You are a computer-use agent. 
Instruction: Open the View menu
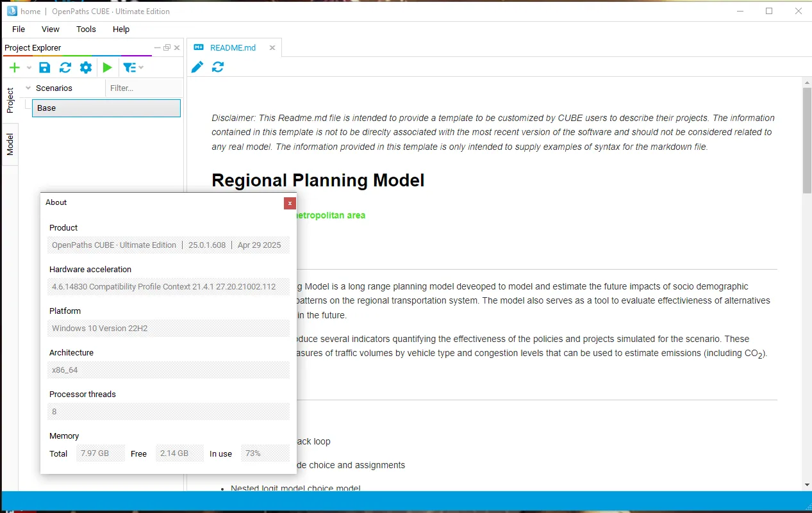(x=51, y=29)
